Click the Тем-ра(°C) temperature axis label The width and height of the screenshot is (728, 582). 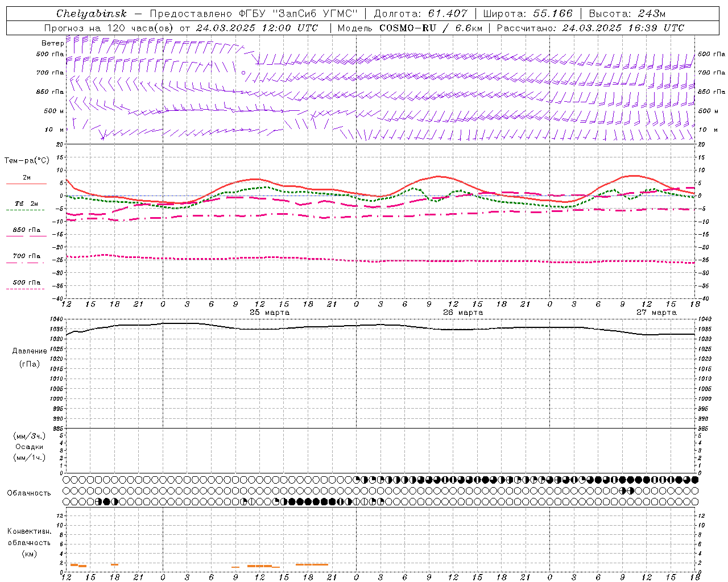point(27,161)
